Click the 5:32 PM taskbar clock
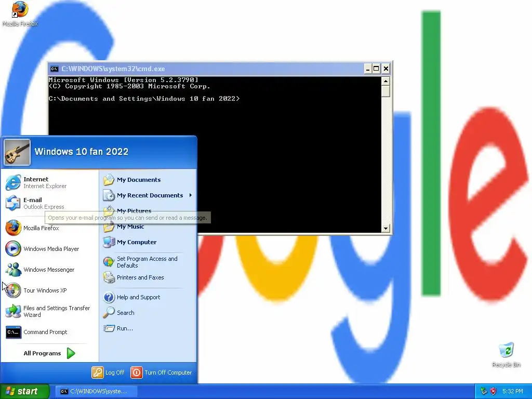 tap(512, 391)
